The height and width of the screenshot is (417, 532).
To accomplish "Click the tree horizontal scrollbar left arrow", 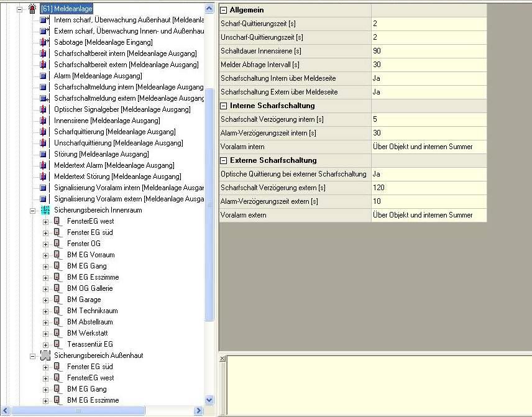I will tap(5, 411).
